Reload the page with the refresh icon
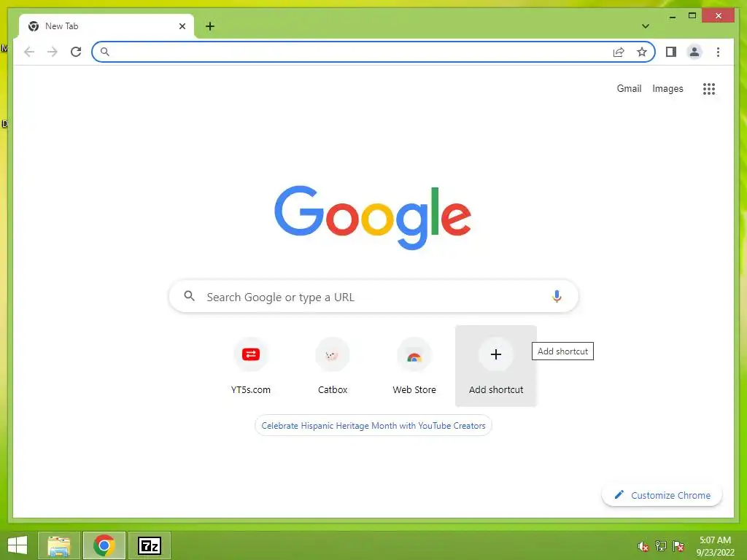 pos(76,52)
